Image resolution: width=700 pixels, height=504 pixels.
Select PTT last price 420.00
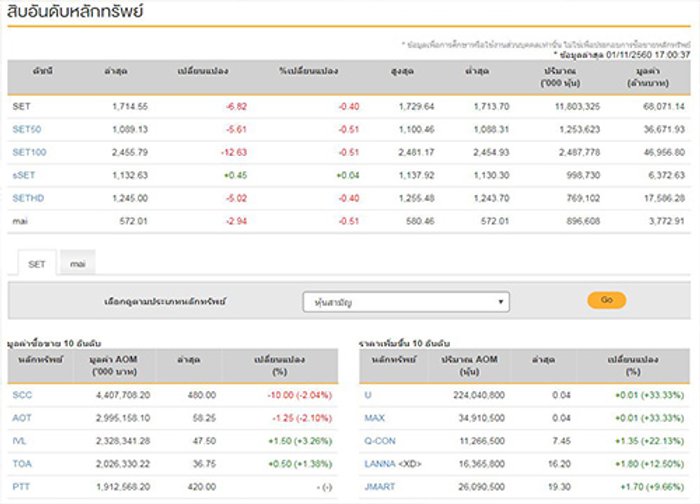[202, 487]
